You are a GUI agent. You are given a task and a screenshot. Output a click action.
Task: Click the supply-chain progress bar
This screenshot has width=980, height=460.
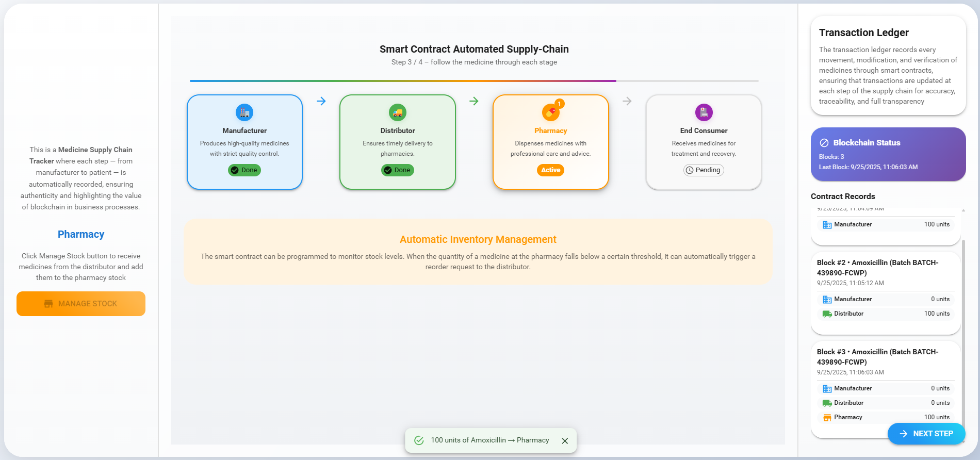473,81
